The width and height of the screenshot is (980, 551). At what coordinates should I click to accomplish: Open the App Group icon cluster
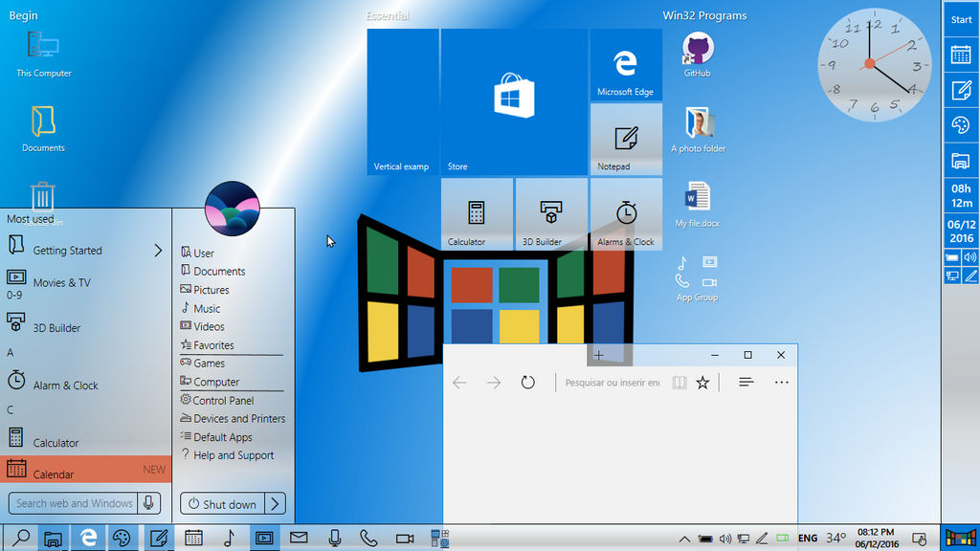(697, 278)
